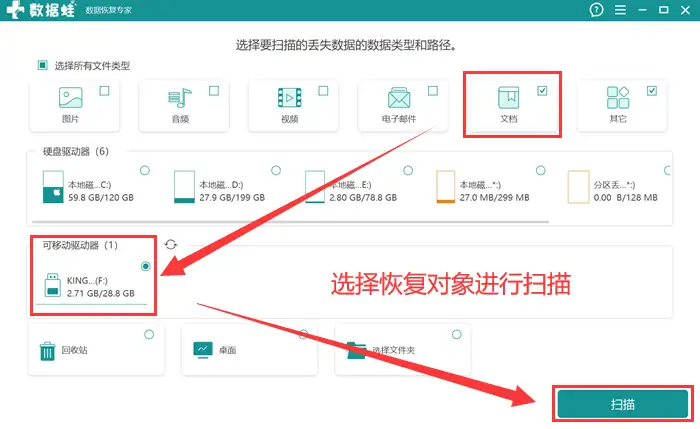Refresh the removable drives list
The width and height of the screenshot is (700, 429).
(x=171, y=245)
